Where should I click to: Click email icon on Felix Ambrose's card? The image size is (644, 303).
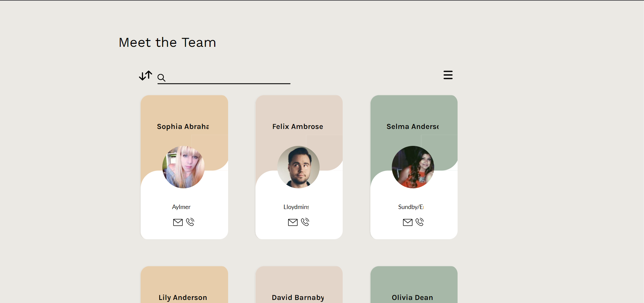(x=293, y=222)
